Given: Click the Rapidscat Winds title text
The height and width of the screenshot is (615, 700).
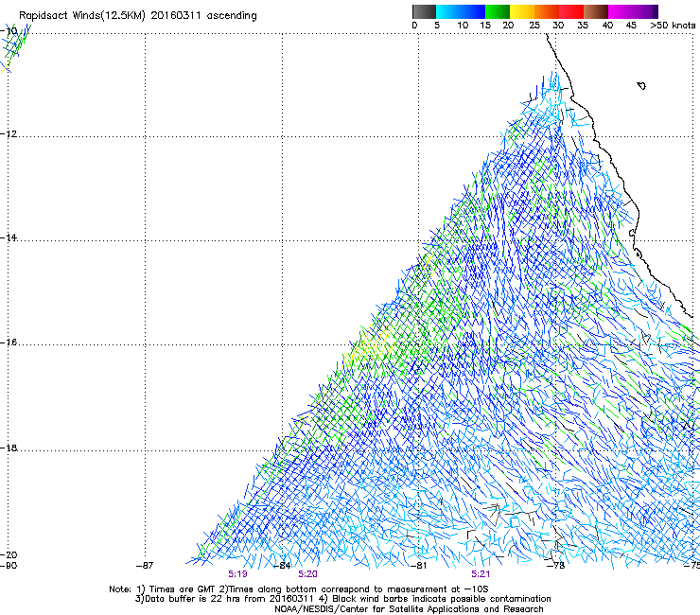Looking at the screenshot, I should click(x=138, y=16).
